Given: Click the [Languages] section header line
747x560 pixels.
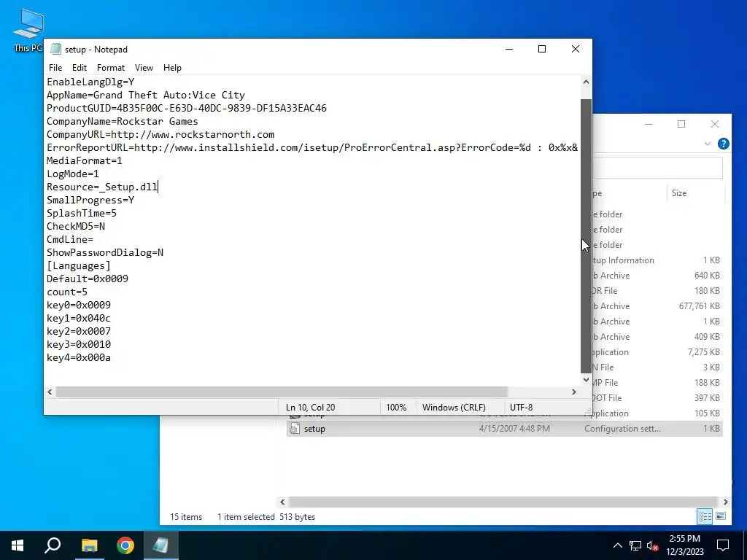Looking at the screenshot, I should pos(79,265).
